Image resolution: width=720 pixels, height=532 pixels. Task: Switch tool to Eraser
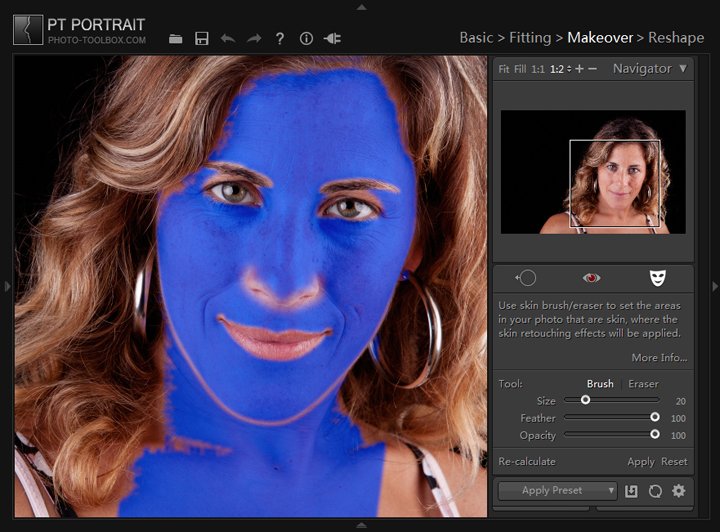click(643, 384)
